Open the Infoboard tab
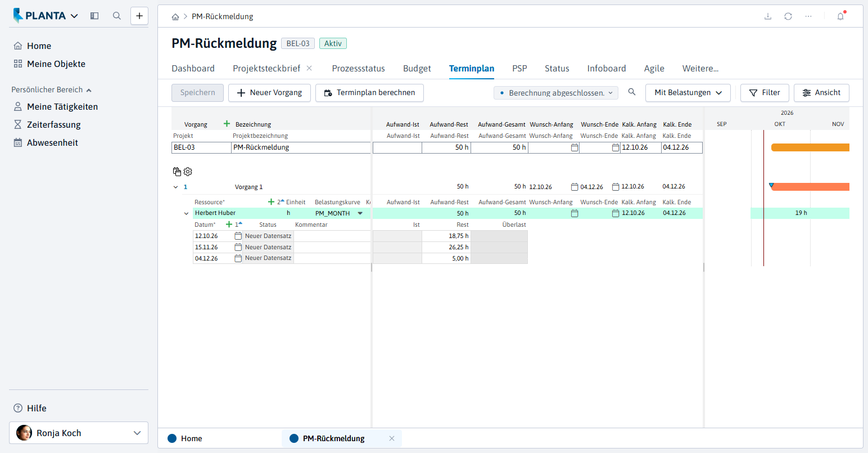Viewport: 868px width, 453px height. pyautogui.click(x=607, y=68)
